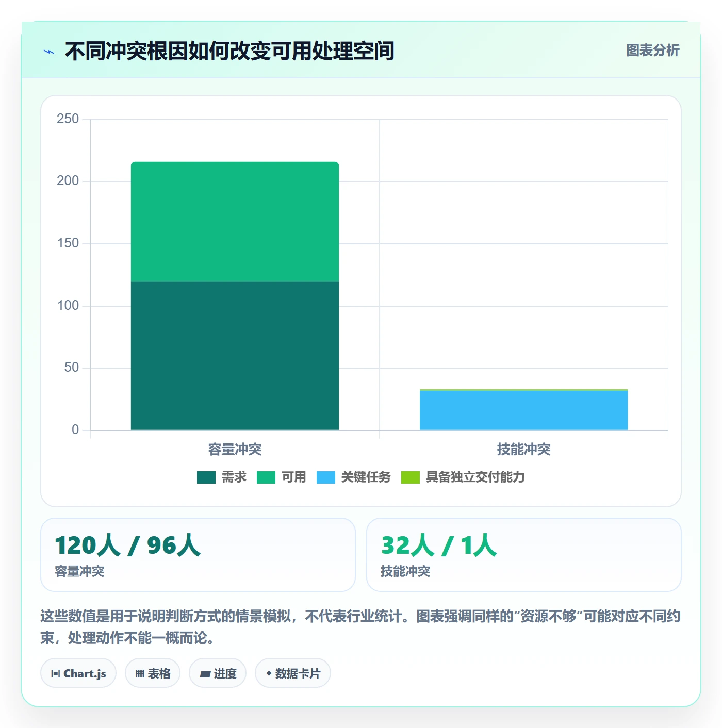Select the 数据卡片 tag chip
Screen dimensions: 722x728
(293, 673)
